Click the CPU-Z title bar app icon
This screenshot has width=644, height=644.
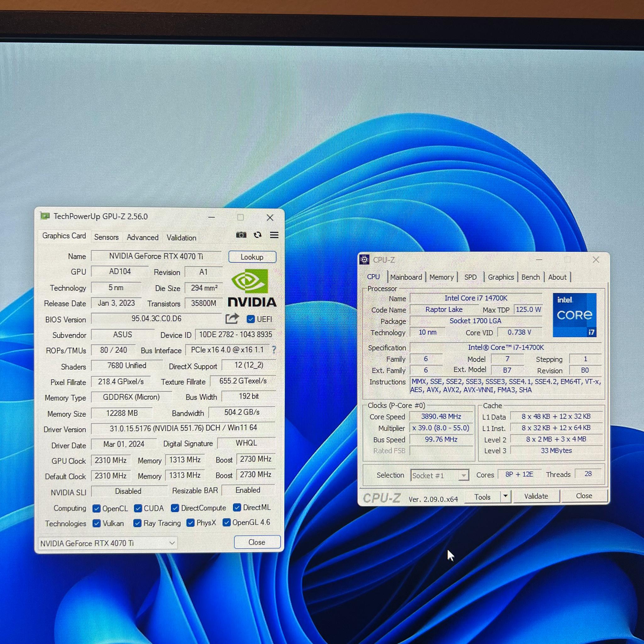(364, 259)
